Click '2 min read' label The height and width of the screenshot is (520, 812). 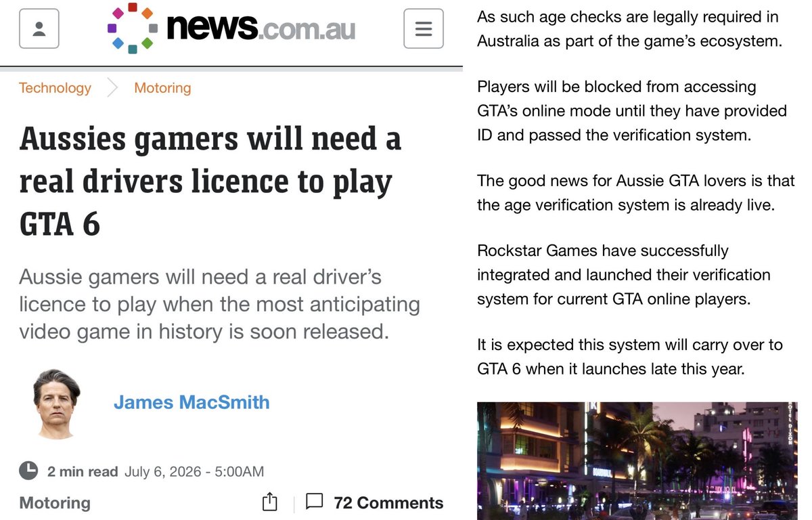83,471
